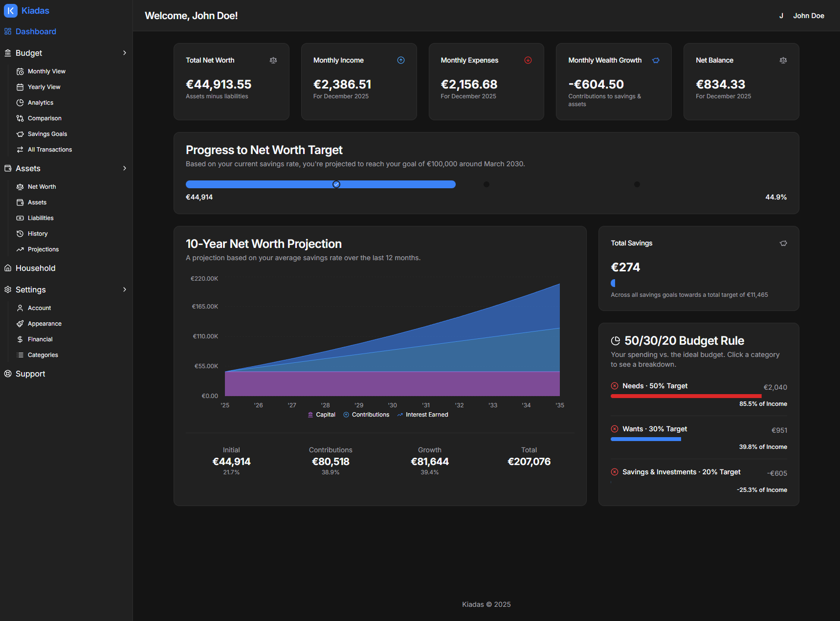Click the red down-arrow icon on Monthly Expenses
The width and height of the screenshot is (840, 621).
coord(528,60)
